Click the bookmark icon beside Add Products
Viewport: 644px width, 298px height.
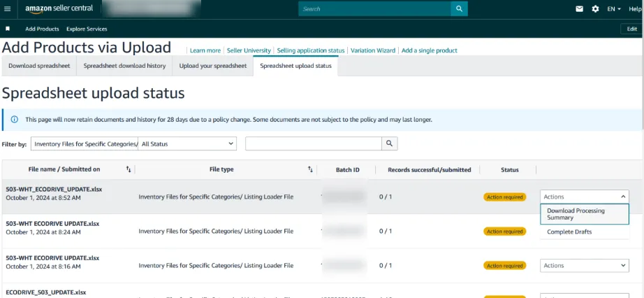[8, 29]
